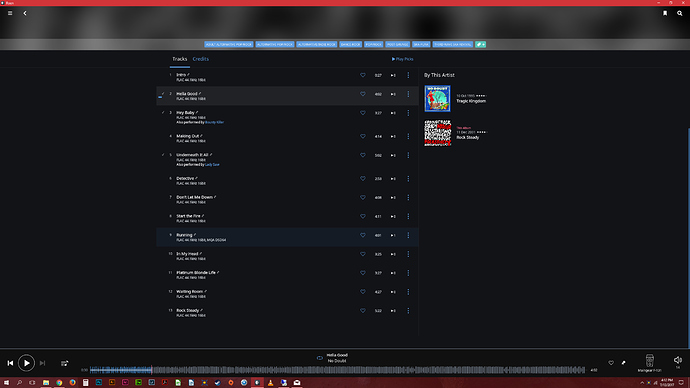Select the In My Head track title
The width and height of the screenshot is (690, 388).
(187, 254)
